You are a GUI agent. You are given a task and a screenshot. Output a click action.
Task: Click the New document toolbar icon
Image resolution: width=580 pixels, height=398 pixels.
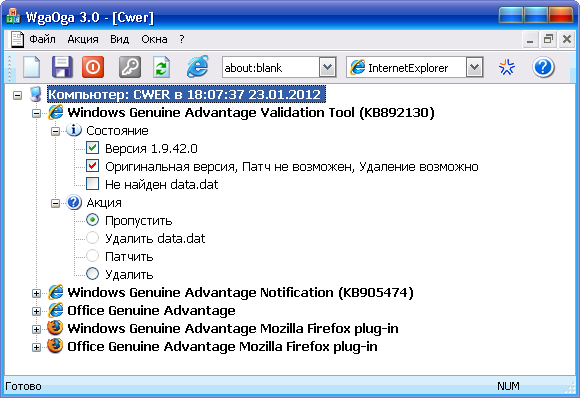pyautogui.click(x=31, y=67)
